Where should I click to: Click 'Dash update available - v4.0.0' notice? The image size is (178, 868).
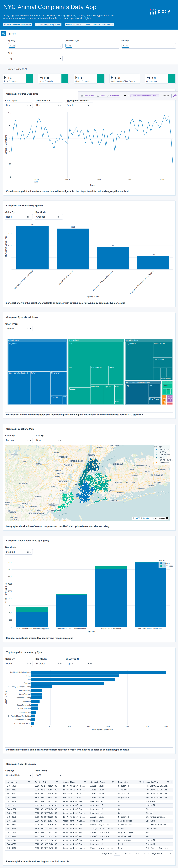[x=145, y=96]
